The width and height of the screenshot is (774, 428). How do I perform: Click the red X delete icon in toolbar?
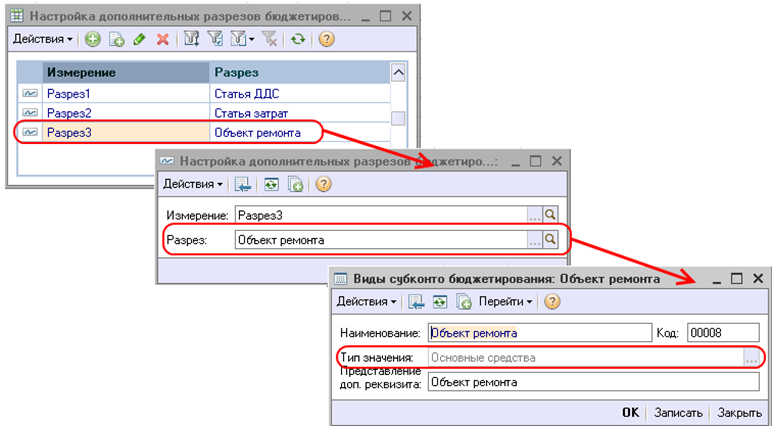click(162, 39)
